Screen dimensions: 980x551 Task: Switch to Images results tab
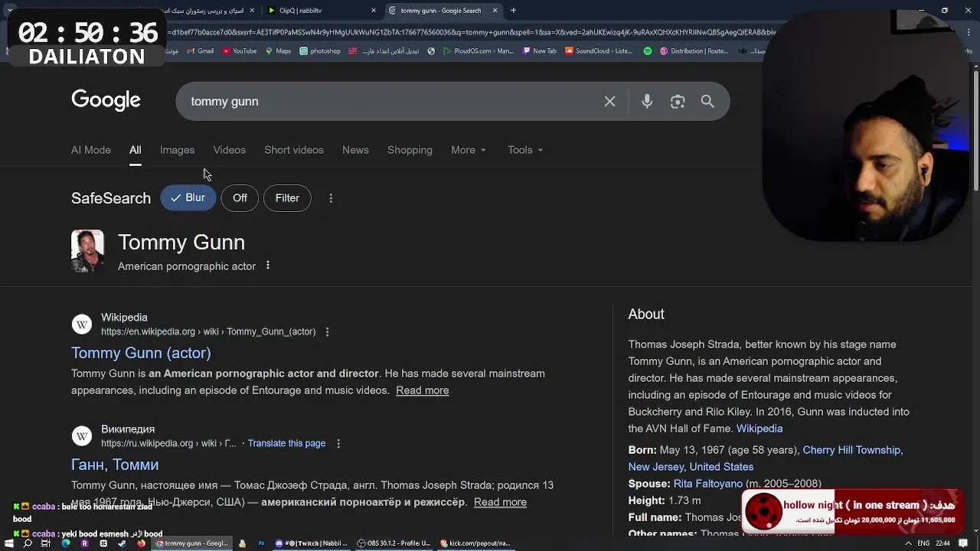coord(177,150)
